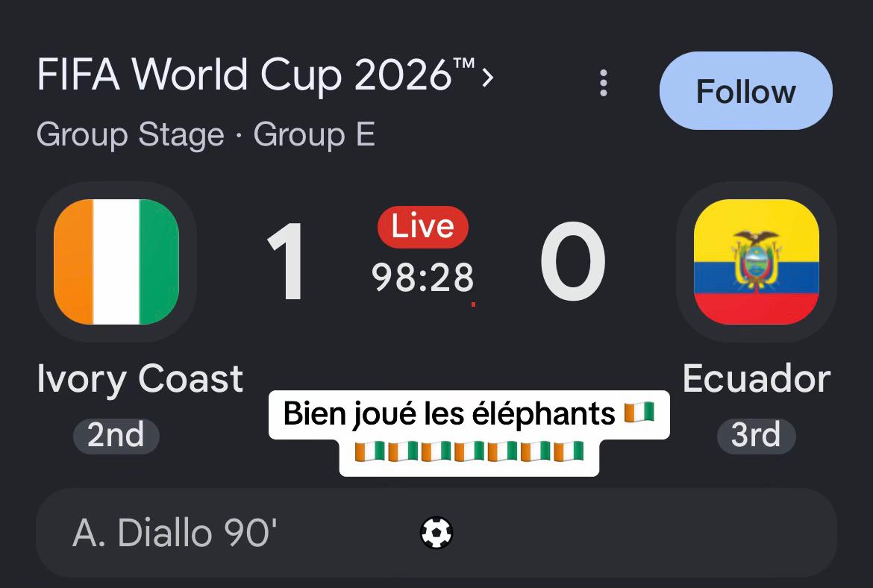Image resolution: width=873 pixels, height=588 pixels.
Task: Select the Ecuador team name
Action: pyautogui.click(x=757, y=378)
